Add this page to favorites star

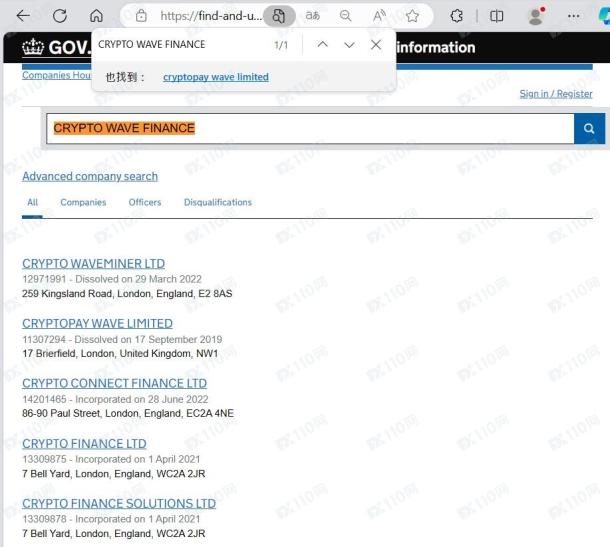(412, 16)
